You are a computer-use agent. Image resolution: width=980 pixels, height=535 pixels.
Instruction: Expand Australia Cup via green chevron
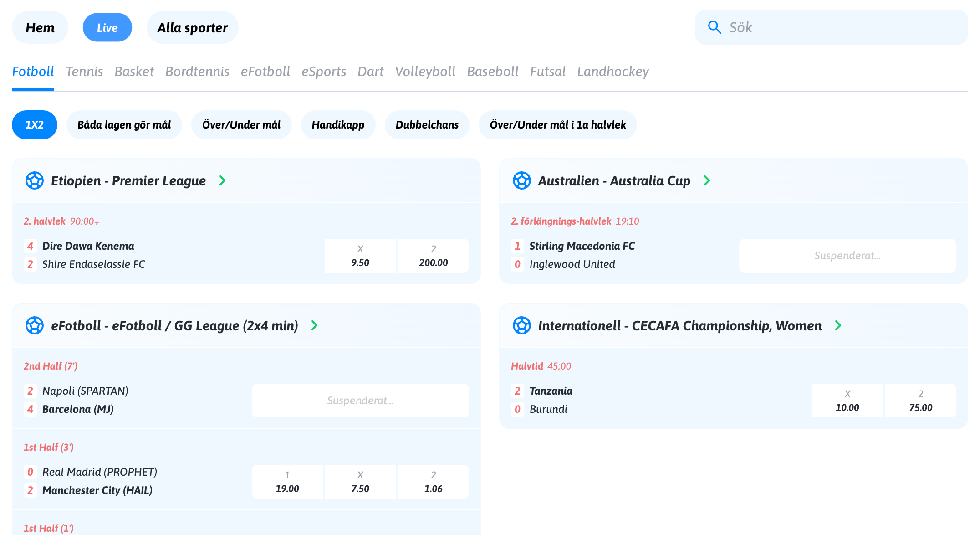click(x=707, y=180)
